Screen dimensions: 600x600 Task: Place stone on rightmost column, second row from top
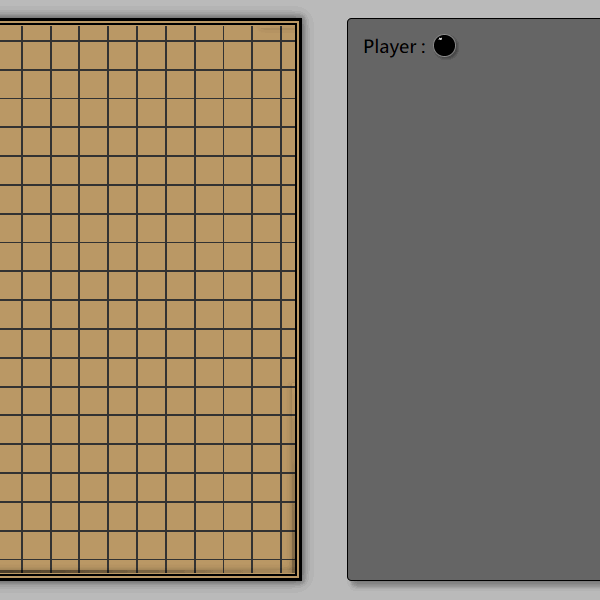[281, 70]
